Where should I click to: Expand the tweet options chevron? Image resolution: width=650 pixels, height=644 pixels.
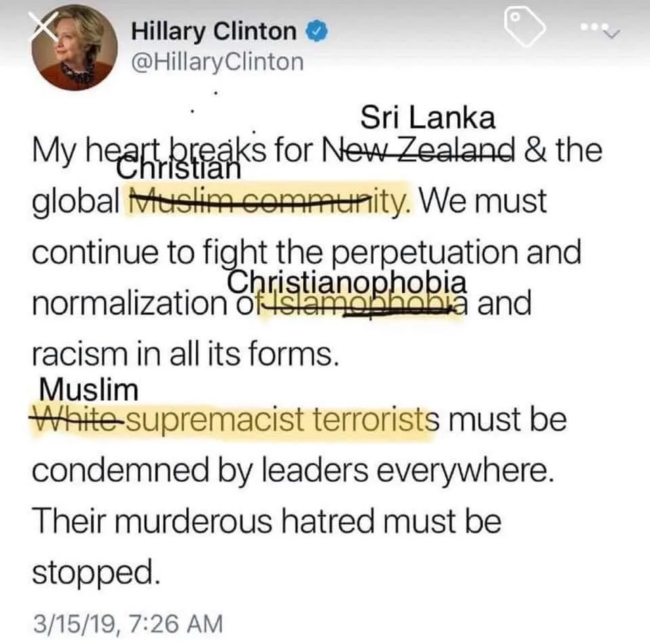(x=613, y=33)
